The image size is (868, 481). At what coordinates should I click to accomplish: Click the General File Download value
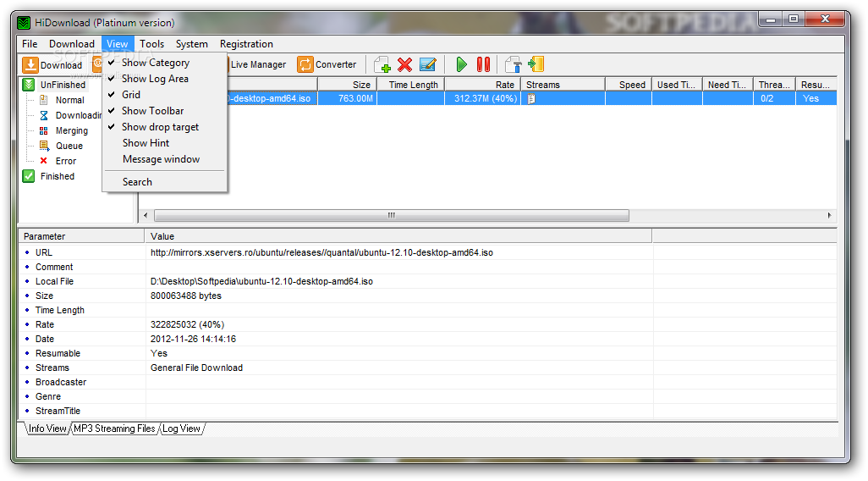point(196,368)
